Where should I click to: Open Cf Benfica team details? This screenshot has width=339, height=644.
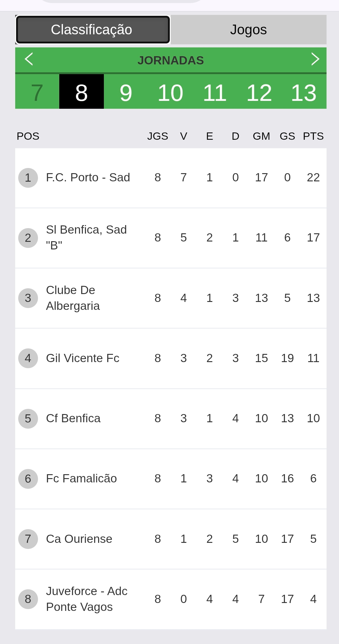(73, 418)
